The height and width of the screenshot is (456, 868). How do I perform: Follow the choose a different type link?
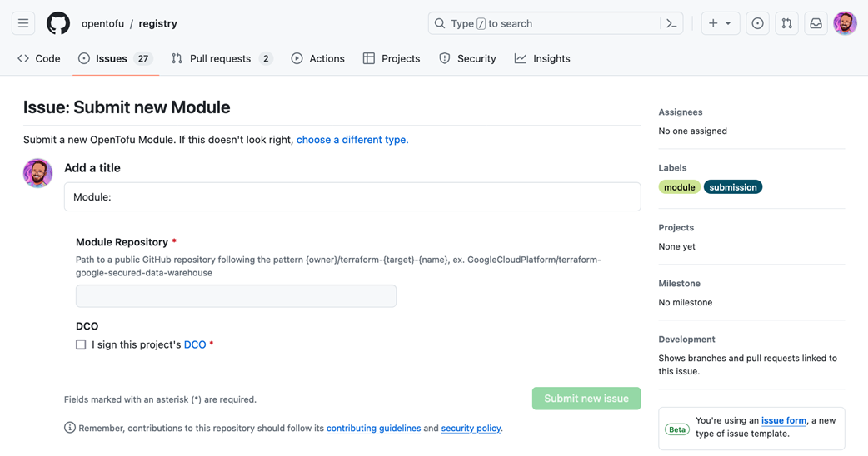(352, 140)
